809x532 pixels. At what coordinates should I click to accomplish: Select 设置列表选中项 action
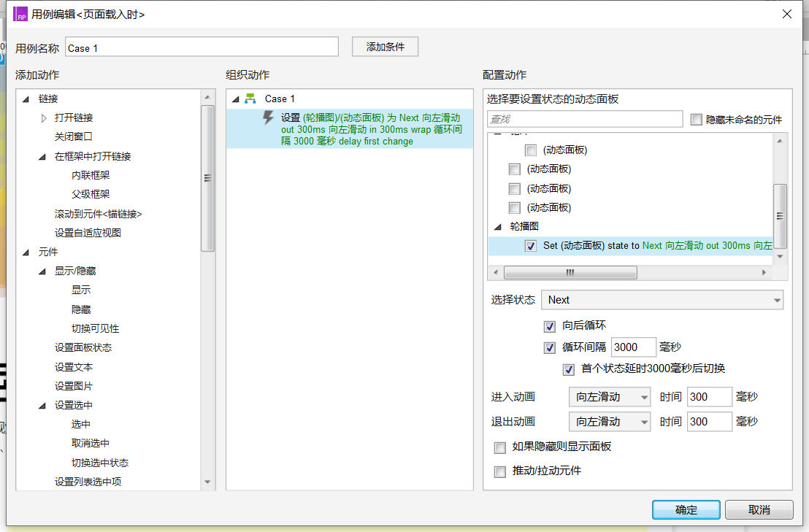pyautogui.click(x=88, y=482)
